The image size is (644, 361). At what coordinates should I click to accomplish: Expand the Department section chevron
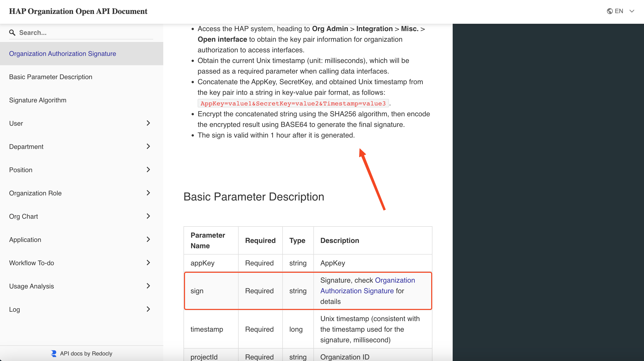148,146
